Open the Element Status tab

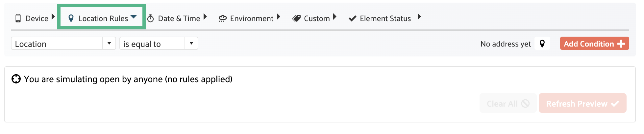[x=385, y=18]
